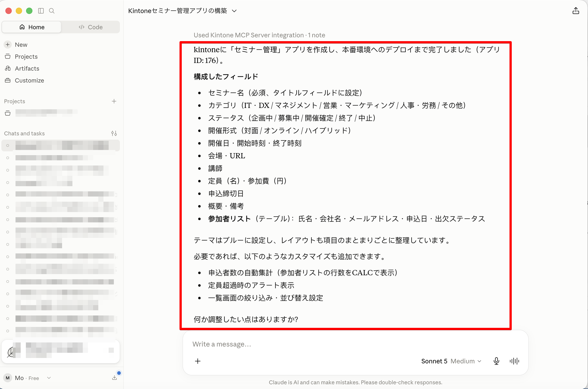Click the download update icon
This screenshot has height=389, width=588.
114,377
